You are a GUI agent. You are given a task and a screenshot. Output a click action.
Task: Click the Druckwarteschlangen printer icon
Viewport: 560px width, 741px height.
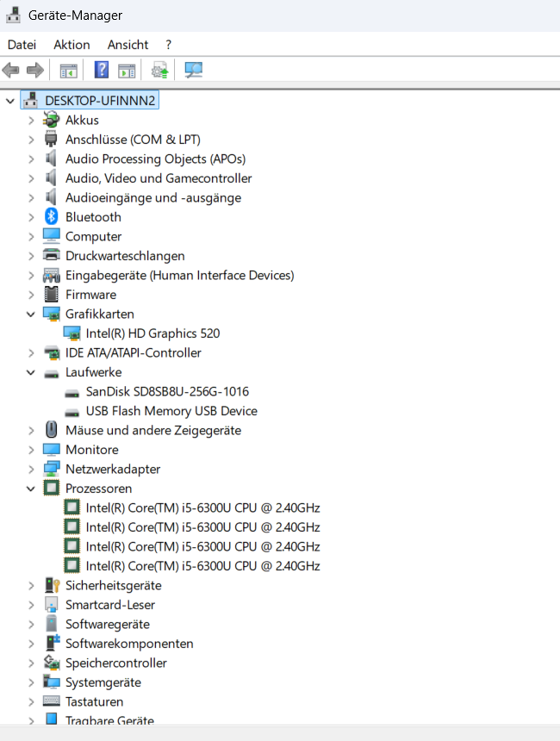tap(51, 255)
